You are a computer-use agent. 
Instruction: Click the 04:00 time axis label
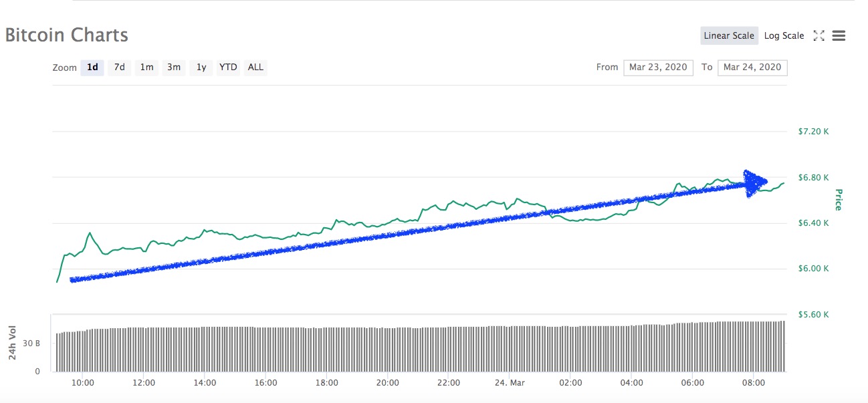(631, 383)
